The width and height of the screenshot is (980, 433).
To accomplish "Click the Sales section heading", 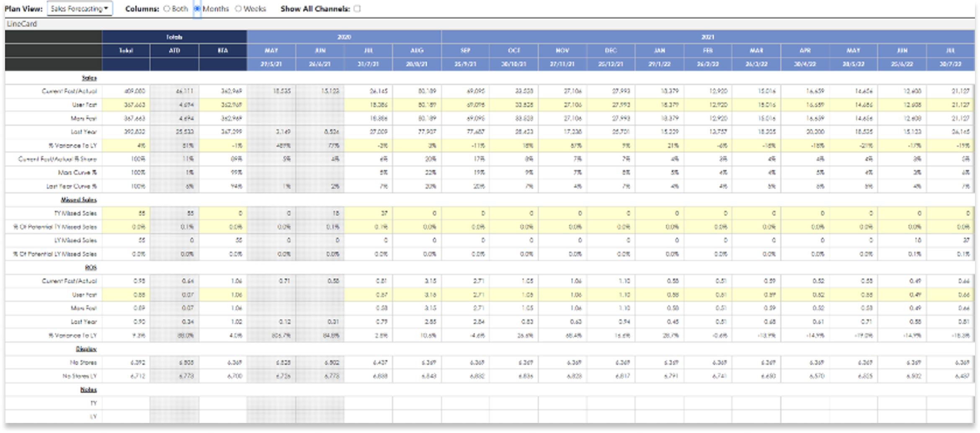I will pos(89,78).
